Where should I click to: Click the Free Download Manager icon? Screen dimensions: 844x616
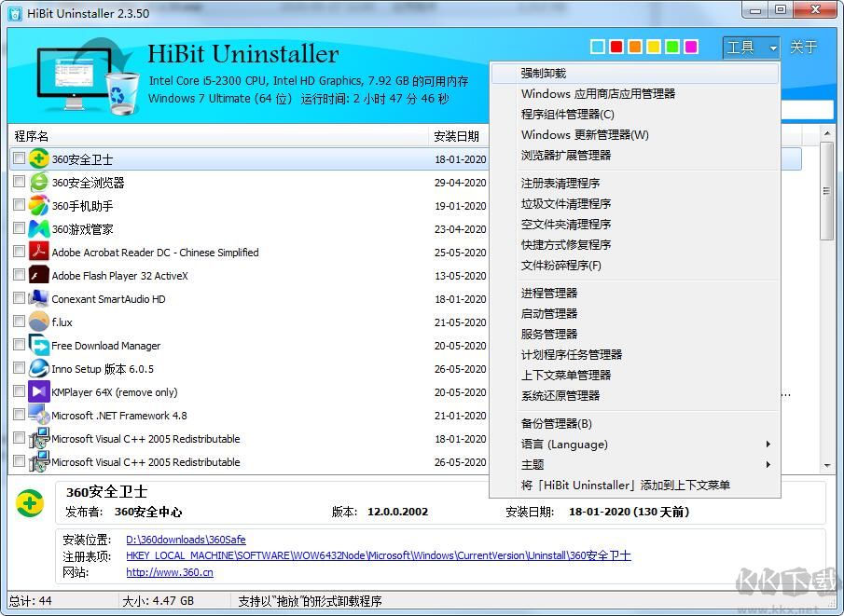click(39, 345)
